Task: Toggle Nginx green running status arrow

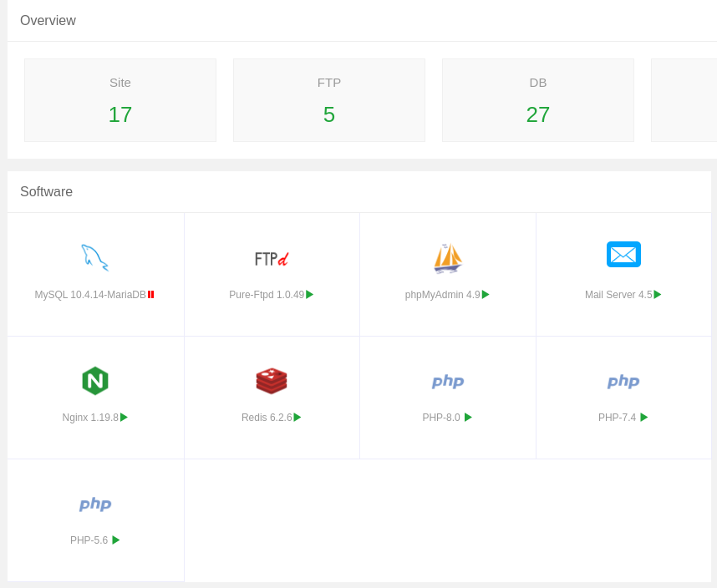Action: 125,418
